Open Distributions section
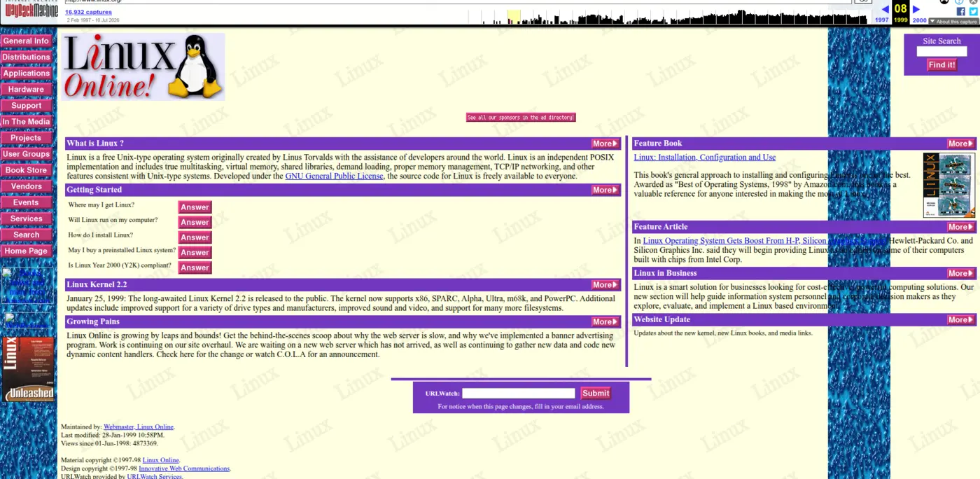This screenshot has width=980, height=479. (26, 57)
